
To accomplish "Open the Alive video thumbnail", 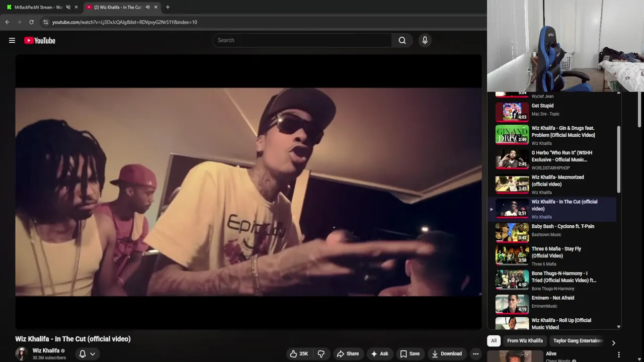I will [515, 356].
